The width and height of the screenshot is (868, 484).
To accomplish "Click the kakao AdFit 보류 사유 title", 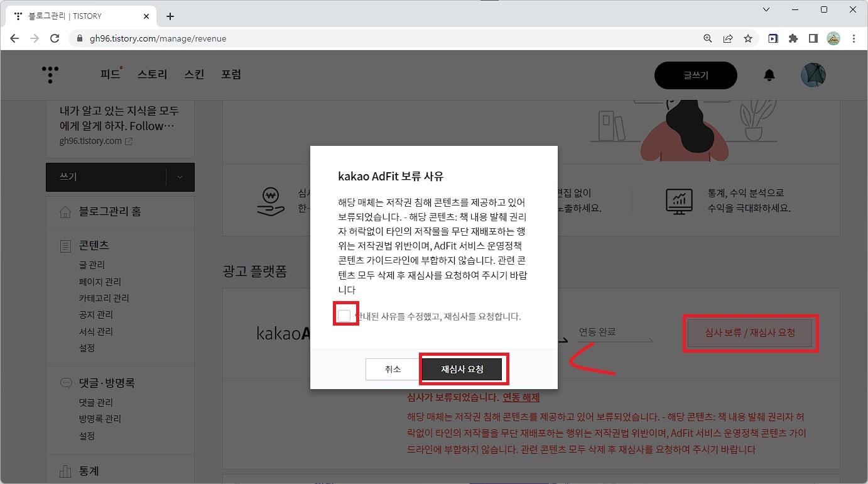I will 391,176.
